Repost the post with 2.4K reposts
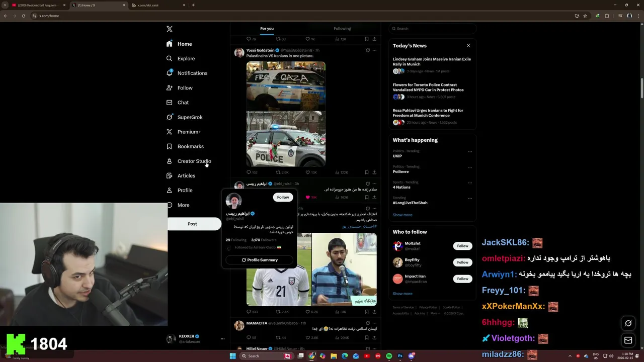 pos(282,312)
